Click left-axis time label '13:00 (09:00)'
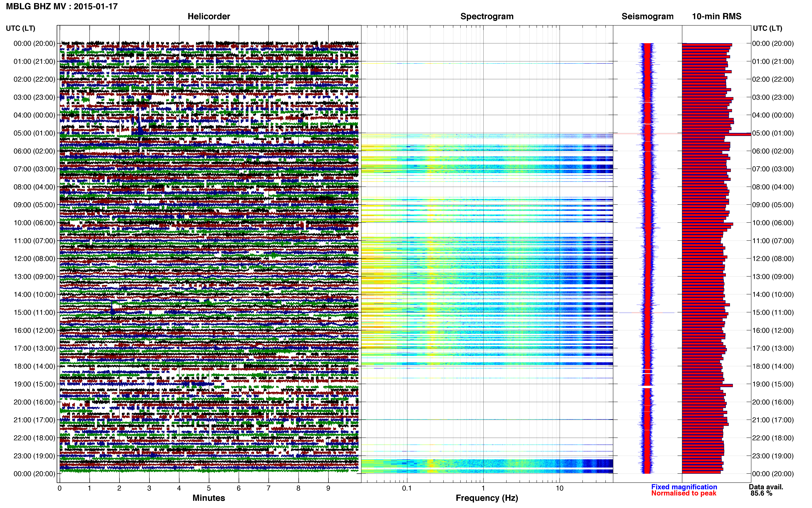This screenshot has height=508, width=812. tap(34, 277)
